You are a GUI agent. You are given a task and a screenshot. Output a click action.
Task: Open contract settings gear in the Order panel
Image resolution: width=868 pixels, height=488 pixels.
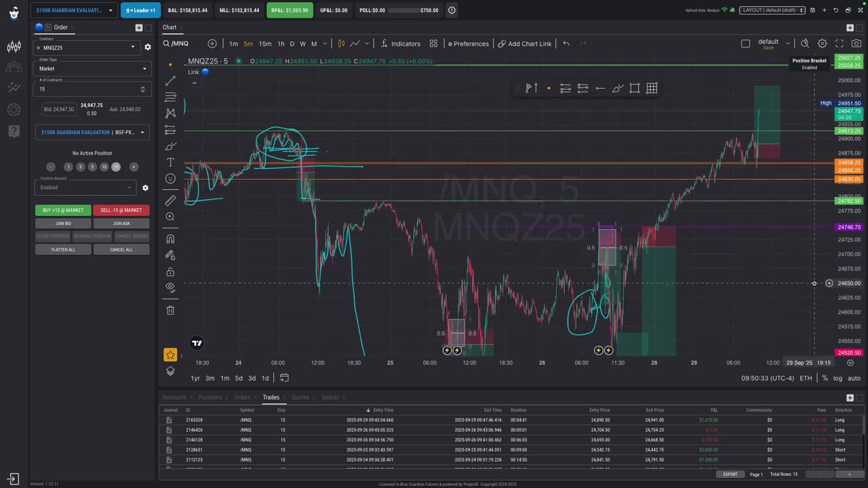[147, 47]
